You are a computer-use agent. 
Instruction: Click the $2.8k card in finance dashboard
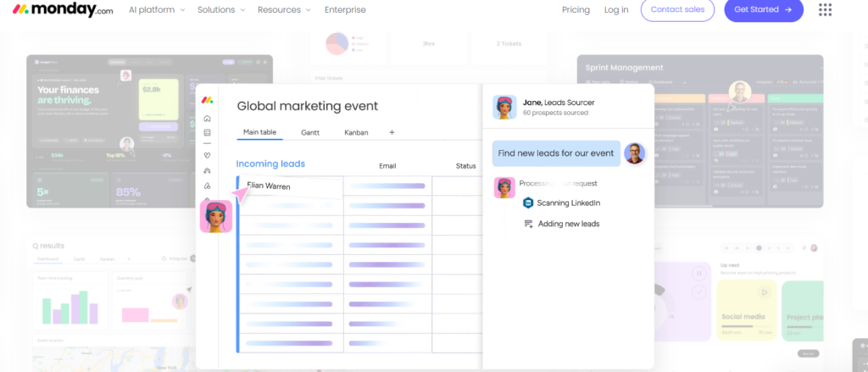[159, 98]
